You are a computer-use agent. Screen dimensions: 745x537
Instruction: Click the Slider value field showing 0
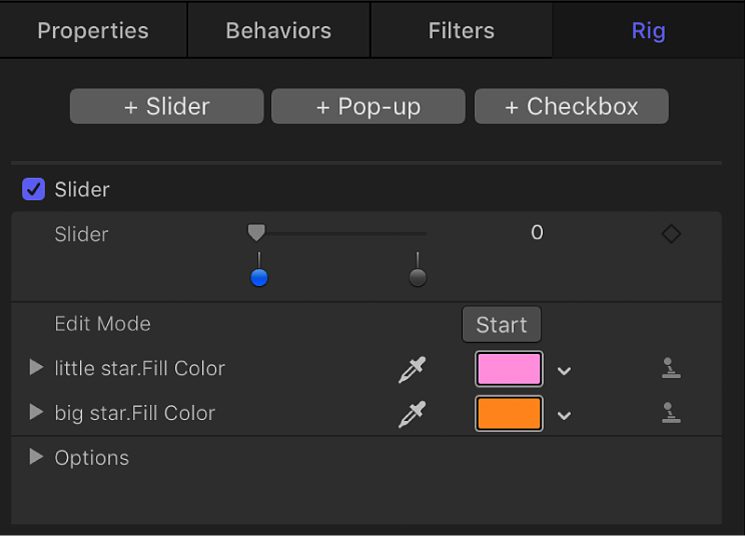537,233
